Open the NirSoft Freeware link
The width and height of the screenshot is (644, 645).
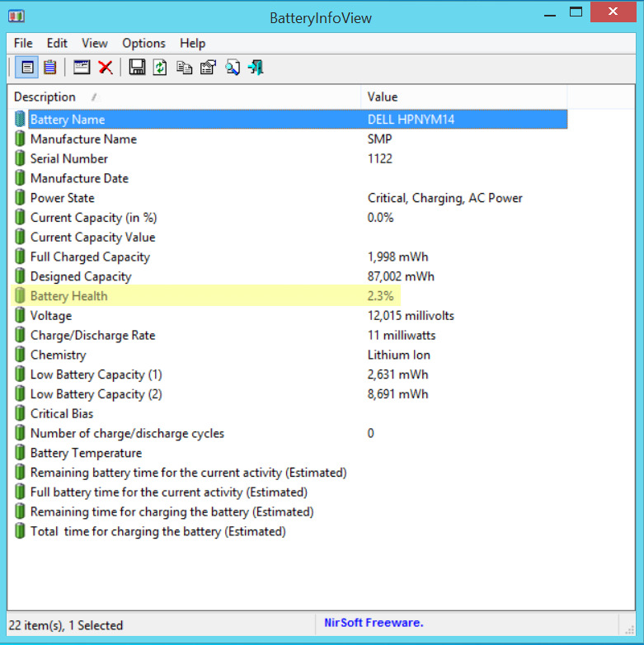tap(374, 623)
